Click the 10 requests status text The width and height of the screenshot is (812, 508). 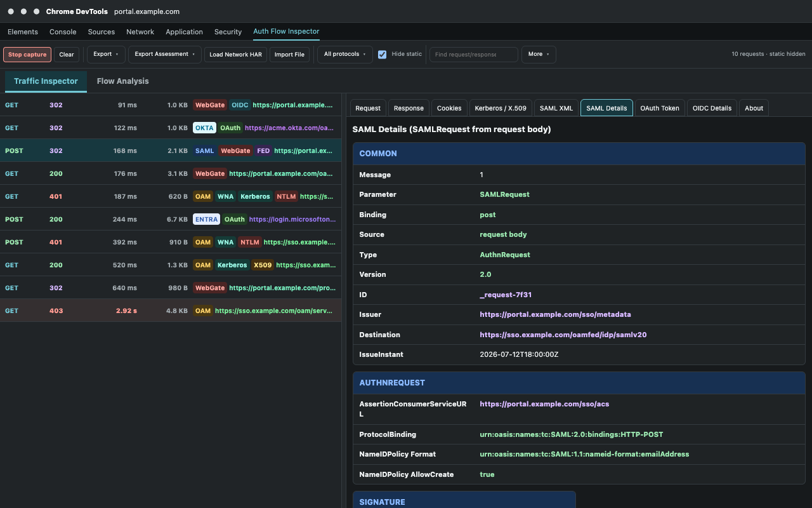tap(768, 55)
